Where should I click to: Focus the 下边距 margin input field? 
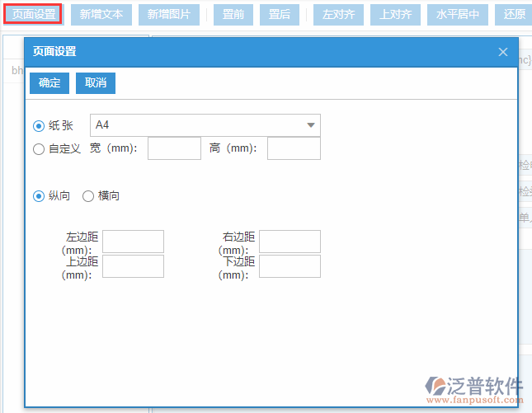coord(290,266)
